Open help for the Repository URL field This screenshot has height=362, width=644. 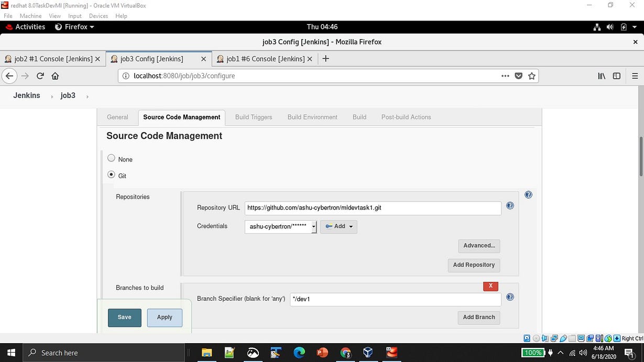click(x=510, y=206)
